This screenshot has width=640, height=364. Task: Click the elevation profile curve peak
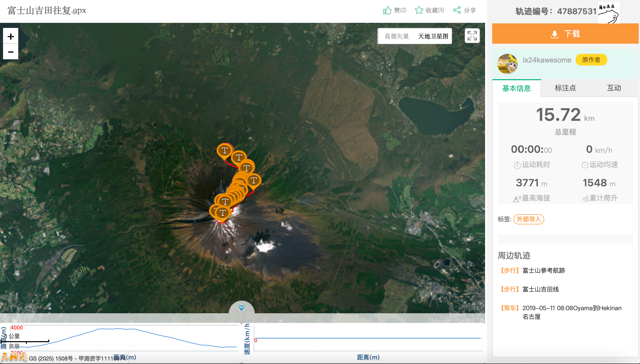tap(116, 328)
